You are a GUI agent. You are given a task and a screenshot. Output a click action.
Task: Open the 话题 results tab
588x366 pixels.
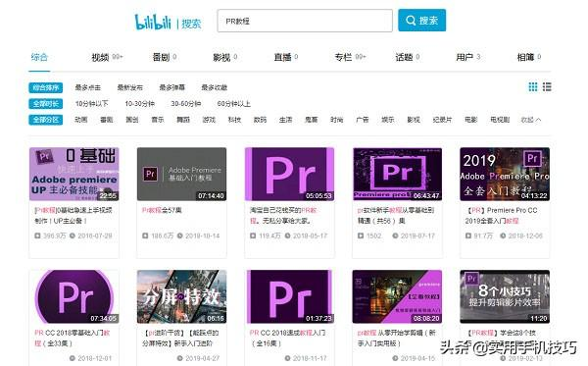pos(408,57)
